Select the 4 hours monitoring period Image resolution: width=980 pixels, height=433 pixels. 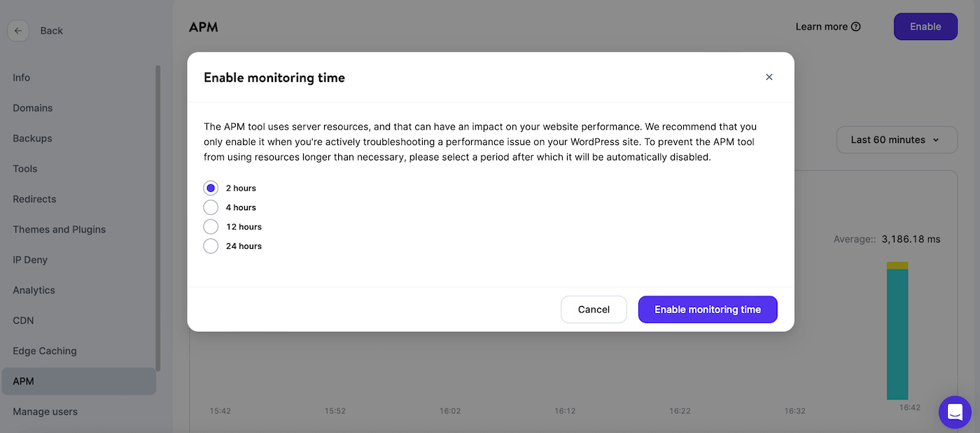[211, 207]
